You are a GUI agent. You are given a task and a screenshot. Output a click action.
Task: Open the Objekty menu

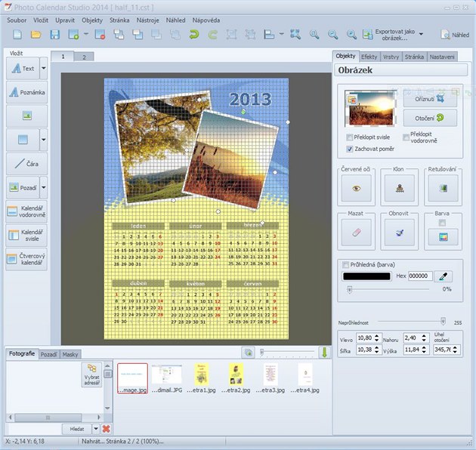tap(92, 20)
